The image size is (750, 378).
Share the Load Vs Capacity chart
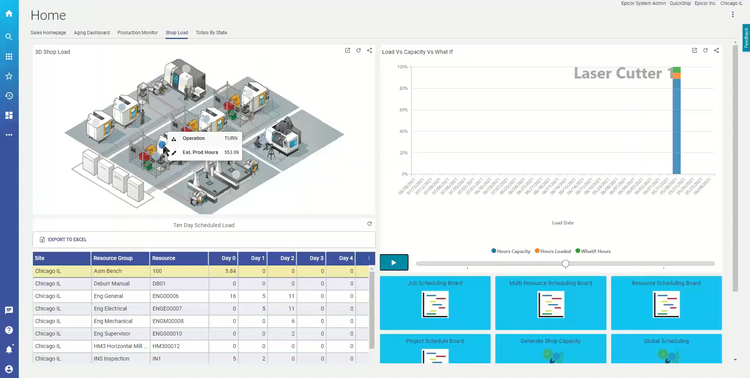(x=716, y=50)
